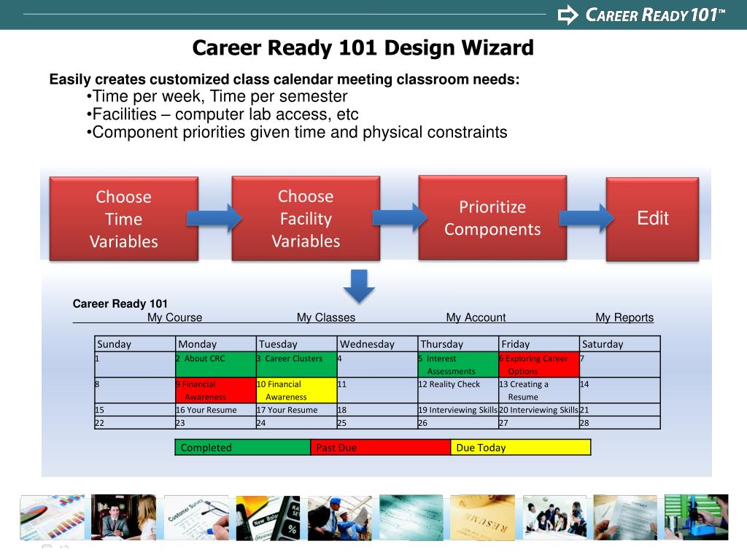Viewport: 747px width, 560px height.
Task: Click the Saturday column header
Action: (x=620, y=344)
